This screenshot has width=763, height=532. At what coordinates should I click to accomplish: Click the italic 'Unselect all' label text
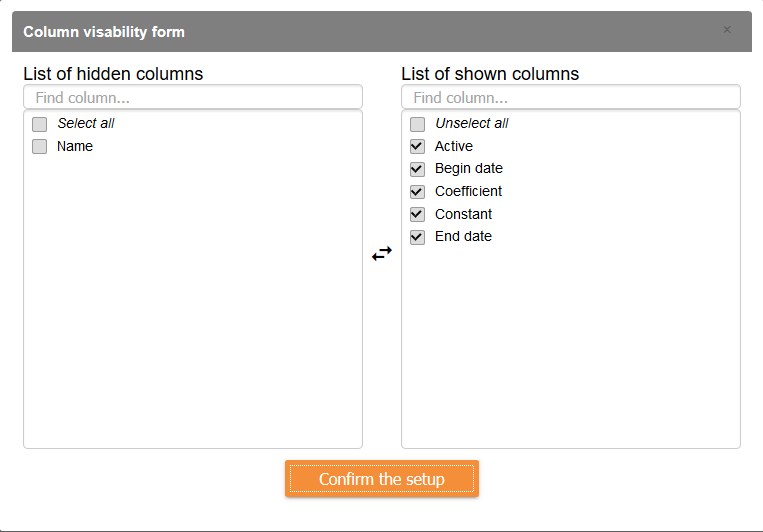[x=471, y=124]
